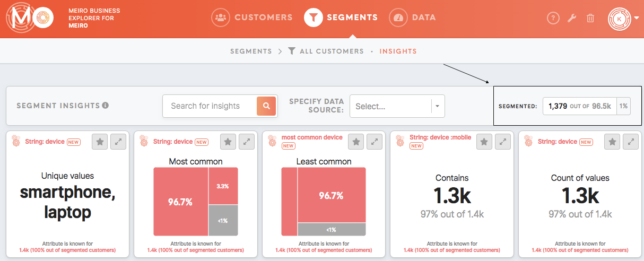Expand the Unique values insight card
Viewport: 644px width, 261px height.
pyautogui.click(x=118, y=142)
